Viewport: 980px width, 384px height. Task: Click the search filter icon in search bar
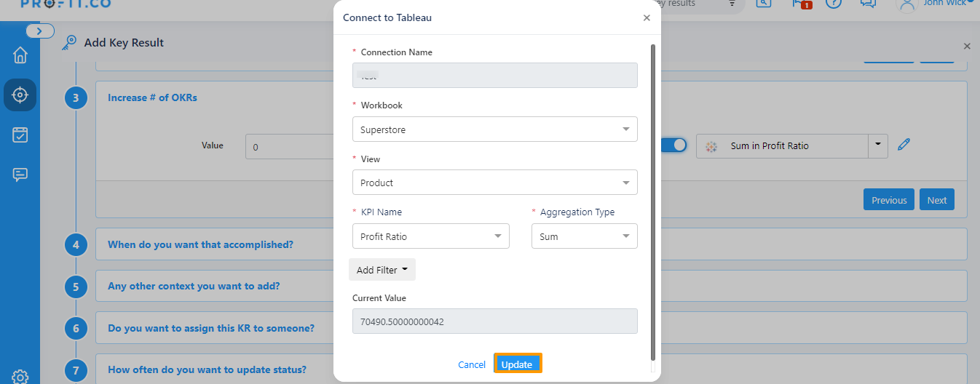point(732,4)
